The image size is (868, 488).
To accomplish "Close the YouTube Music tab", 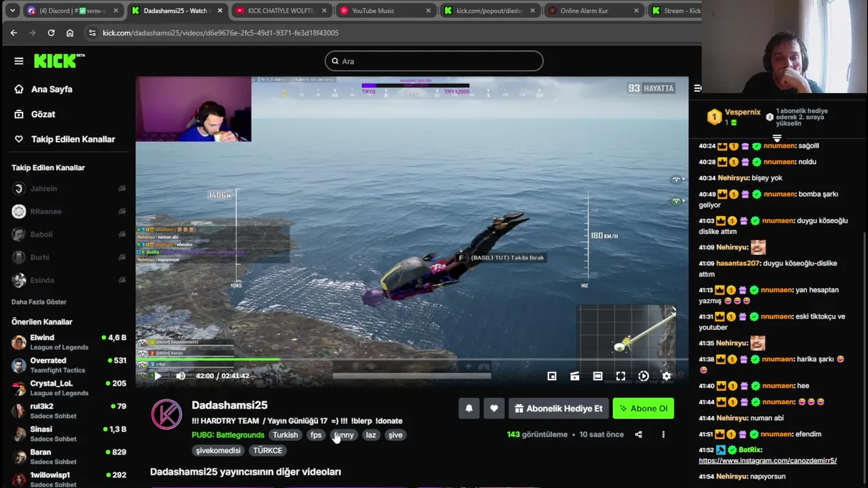I will [428, 11].
